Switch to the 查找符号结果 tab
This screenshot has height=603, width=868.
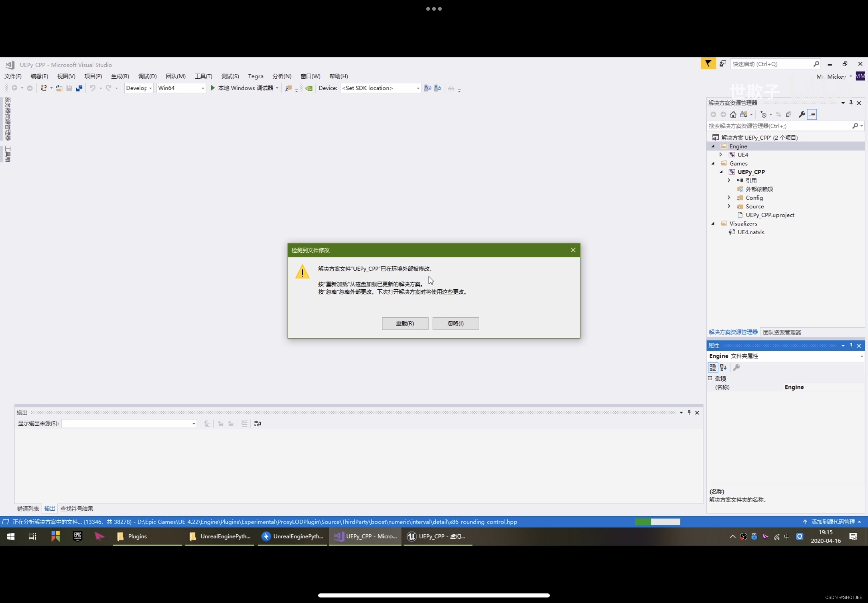tap(77, 509)
